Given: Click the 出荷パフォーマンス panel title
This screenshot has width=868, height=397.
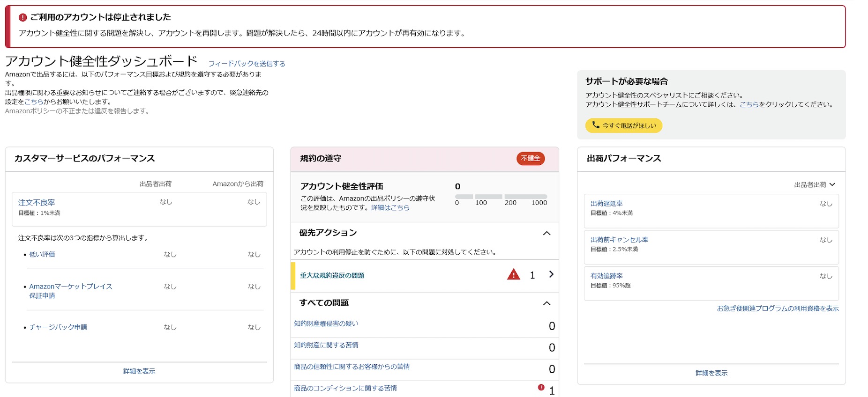Looking at the screenshot, I should (x=624, y=159).
